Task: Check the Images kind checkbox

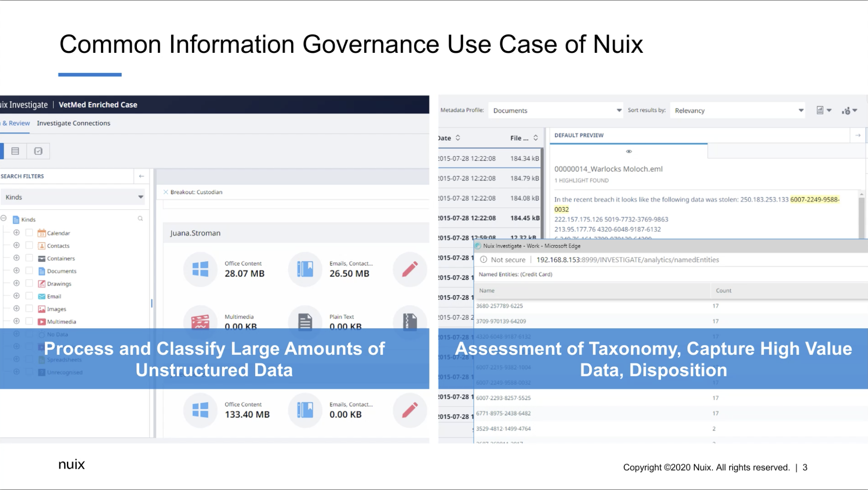Action: click(x=29, y=309)
